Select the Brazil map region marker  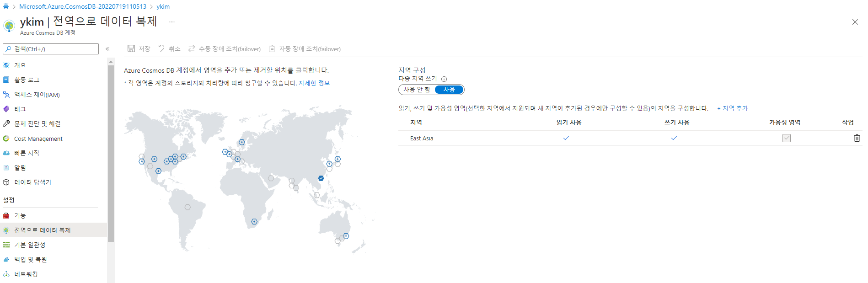pos(188,207)
